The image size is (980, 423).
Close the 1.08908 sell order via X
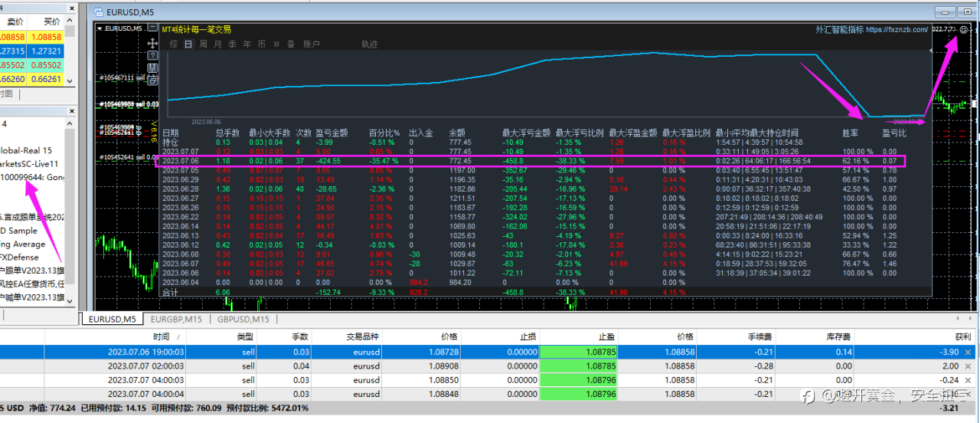tap(968, 366)
